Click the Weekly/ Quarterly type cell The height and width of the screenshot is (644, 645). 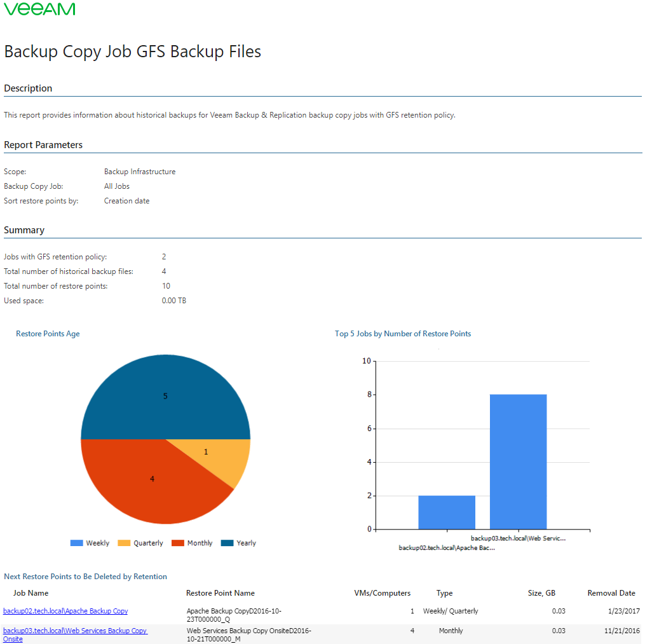(x=451, y=611)
